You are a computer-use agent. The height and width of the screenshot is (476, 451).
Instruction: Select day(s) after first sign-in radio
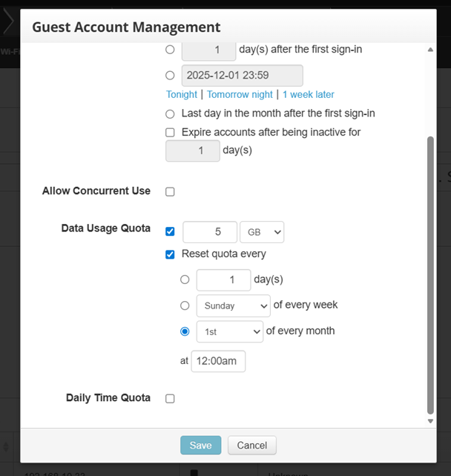(170, 50)
